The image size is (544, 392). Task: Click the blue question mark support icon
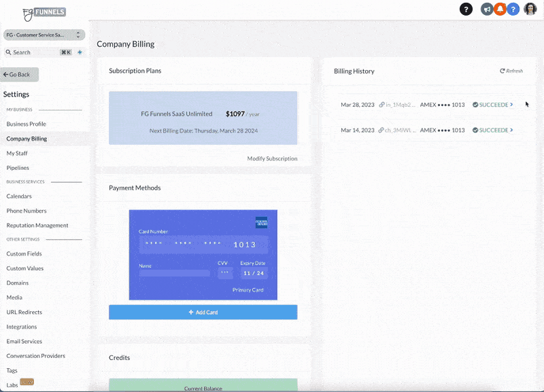click(513, 9)
